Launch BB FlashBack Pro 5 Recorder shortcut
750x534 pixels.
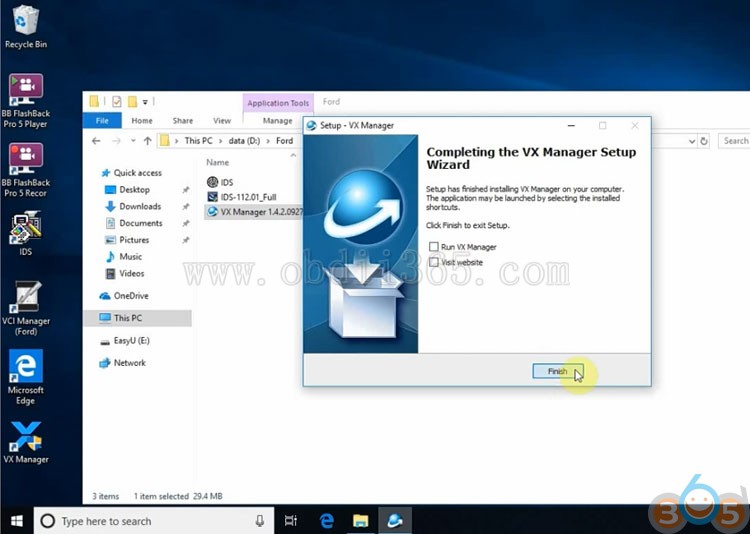click(26, 170)
